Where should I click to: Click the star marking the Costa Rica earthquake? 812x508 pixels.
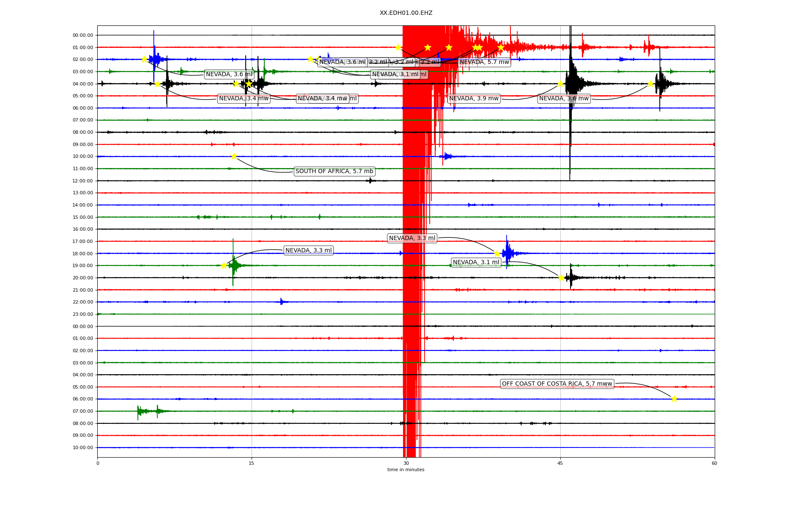tap(674, 399)
